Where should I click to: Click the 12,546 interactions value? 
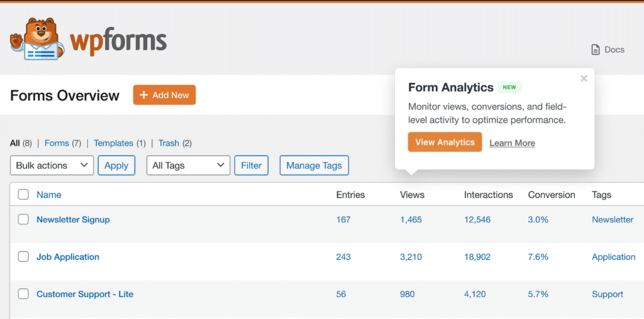[x=477, y=219]
